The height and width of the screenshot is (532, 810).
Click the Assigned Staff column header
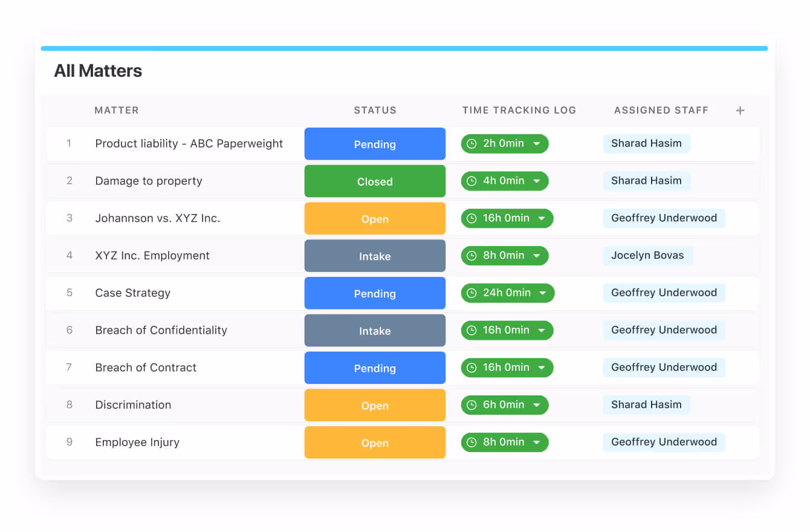tap(661, 111)
